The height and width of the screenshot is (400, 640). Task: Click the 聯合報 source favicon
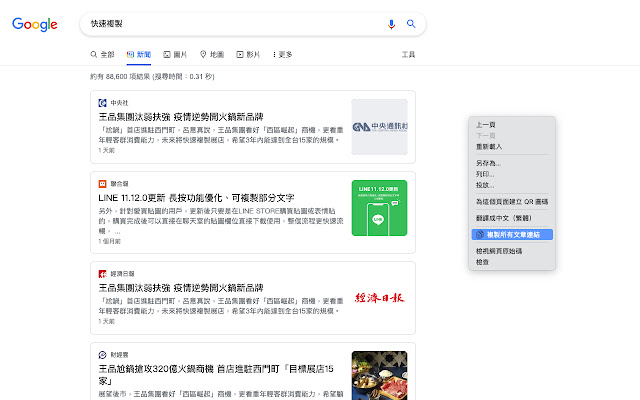102,184
